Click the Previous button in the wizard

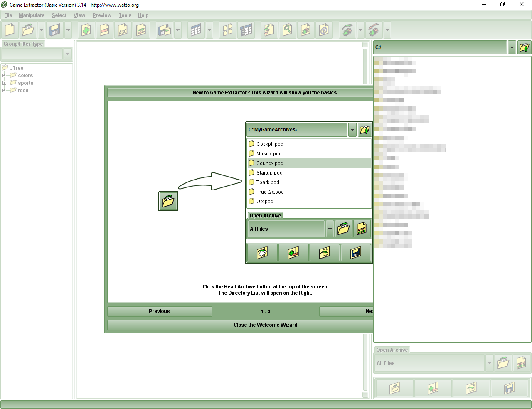[x=160, y=311]
